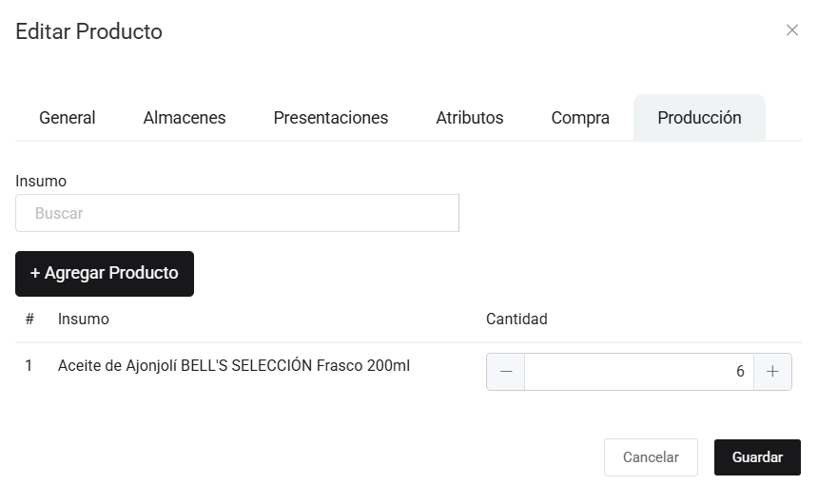Close the Editar Producto dialog
Screen dimensions: 818x504
pyautogui.click(x=791, y=30)
